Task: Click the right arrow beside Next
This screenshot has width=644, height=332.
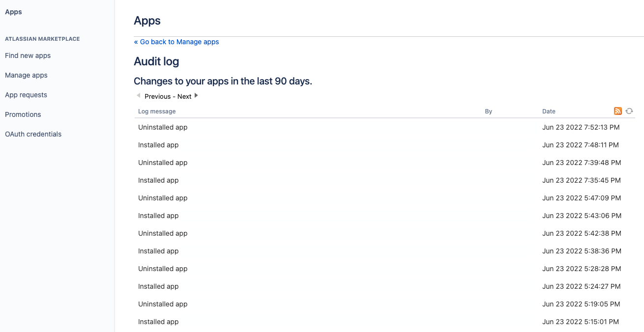Action: pyautogui.click(x=196, y=96)
